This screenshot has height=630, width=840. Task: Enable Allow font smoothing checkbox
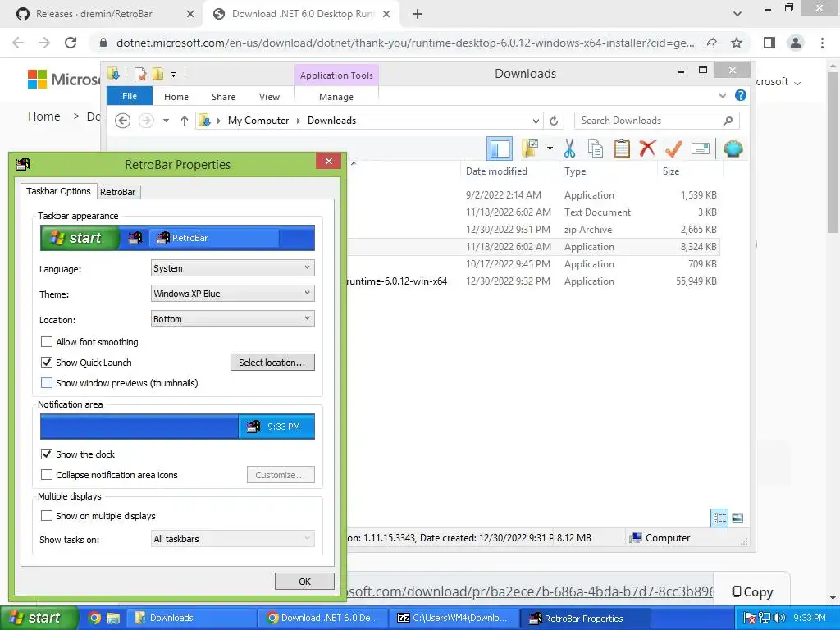coord(47,342)
